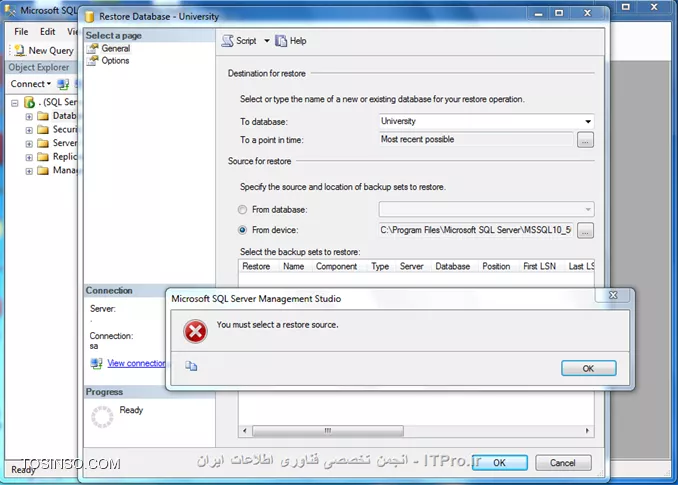The width and height of the screenshot is (678, 485).
Task: Click the Type column header
Action: click(x=380, y=266)
